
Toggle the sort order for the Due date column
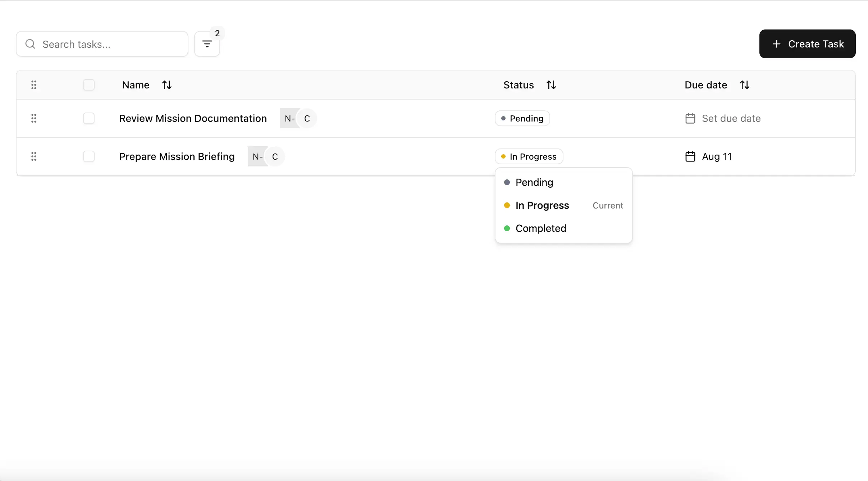745,85
